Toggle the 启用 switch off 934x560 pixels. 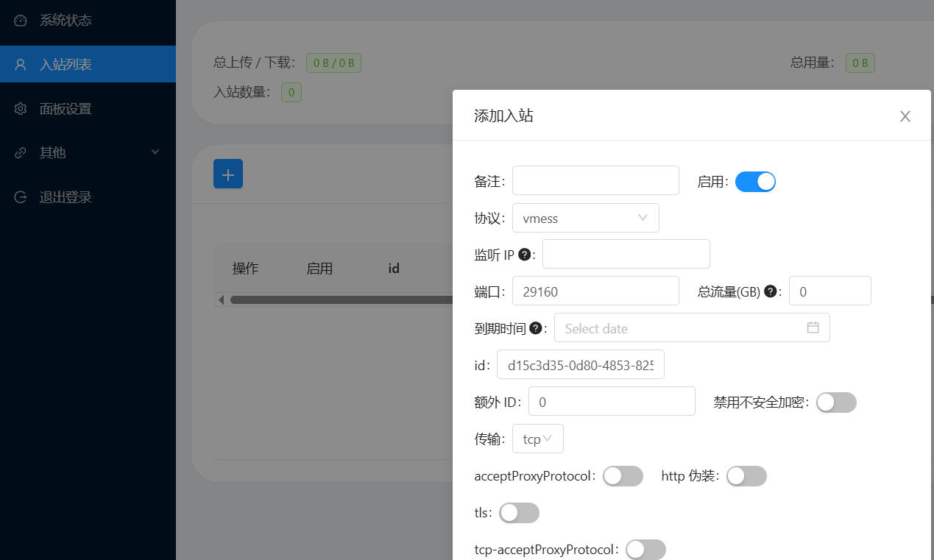tap(755, 182)
